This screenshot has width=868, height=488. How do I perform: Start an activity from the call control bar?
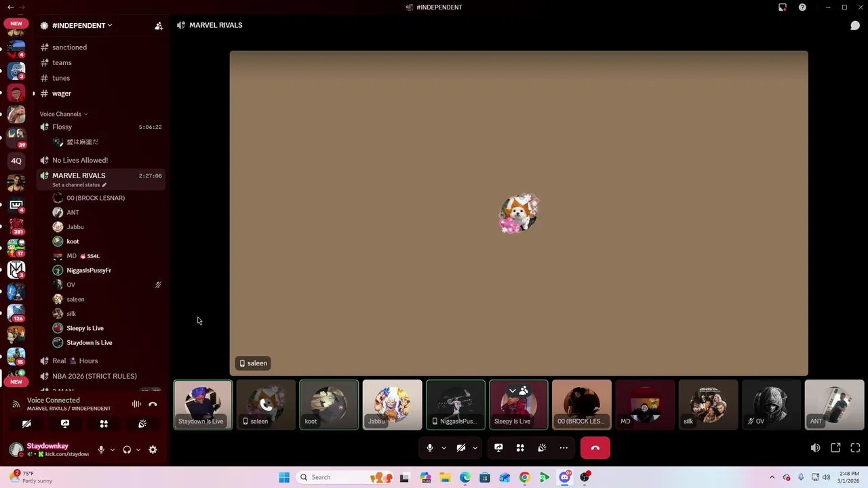click(x=520, y=448)
